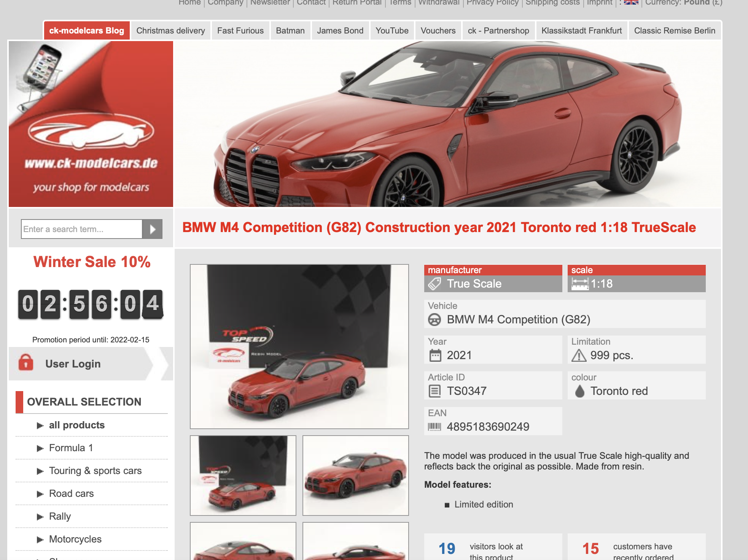Click the colour droplet icon
Image resolution: width=748 pixels, height=560 pixels.
pyautogui.click(x=579, y=391)
